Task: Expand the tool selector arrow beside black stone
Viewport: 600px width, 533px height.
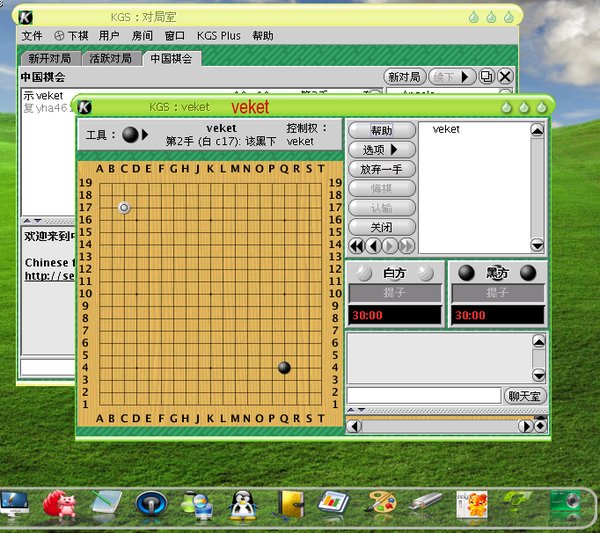Action: click(145, 135)
